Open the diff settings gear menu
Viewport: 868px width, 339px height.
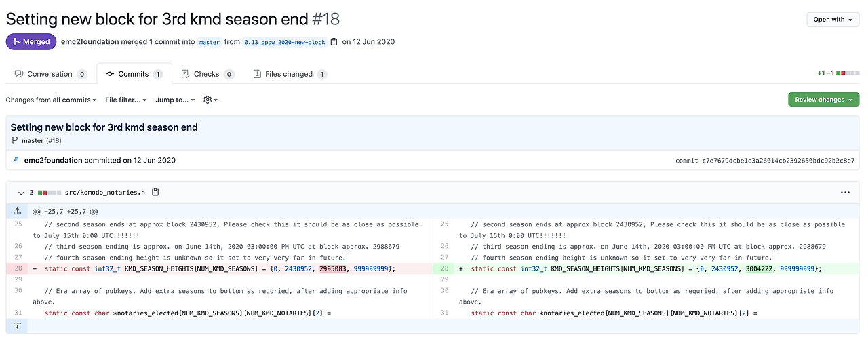point(210,100)
